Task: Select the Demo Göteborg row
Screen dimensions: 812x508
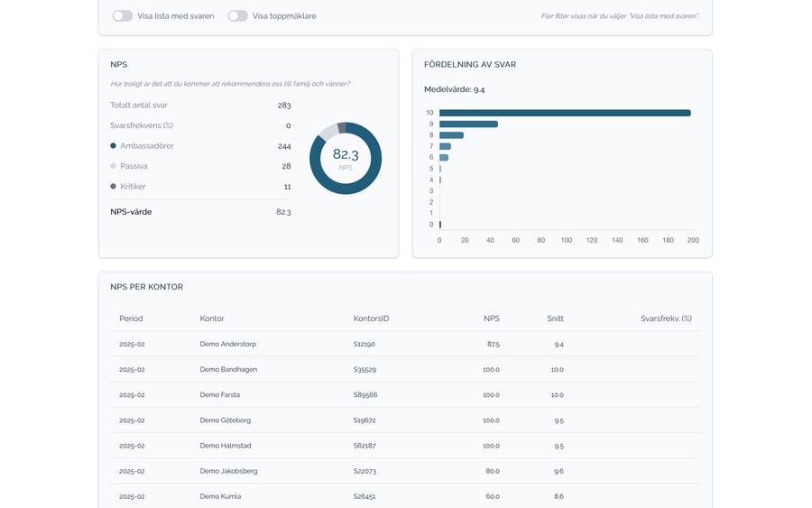Action: point(405,420)
